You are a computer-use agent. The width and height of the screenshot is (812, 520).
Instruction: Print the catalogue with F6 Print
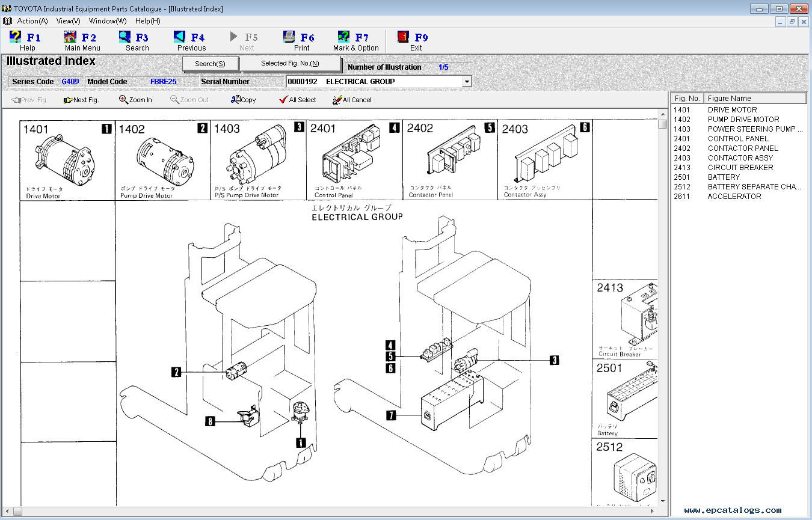tap(300, 40)
